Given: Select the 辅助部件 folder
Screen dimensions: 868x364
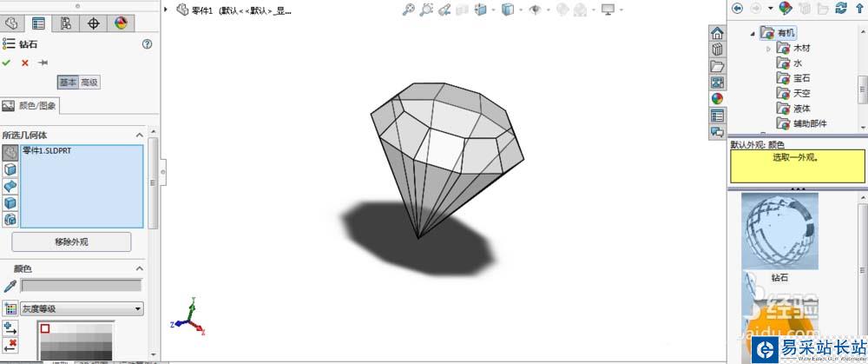Looking at the screenshot, I should (801, 123).
